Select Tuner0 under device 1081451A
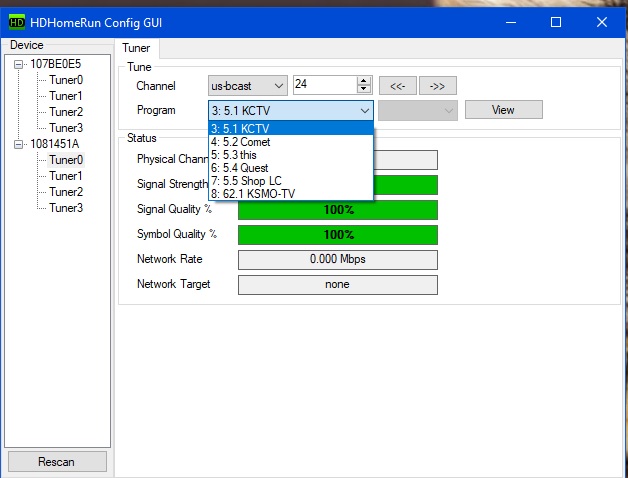 click(66, 160)
